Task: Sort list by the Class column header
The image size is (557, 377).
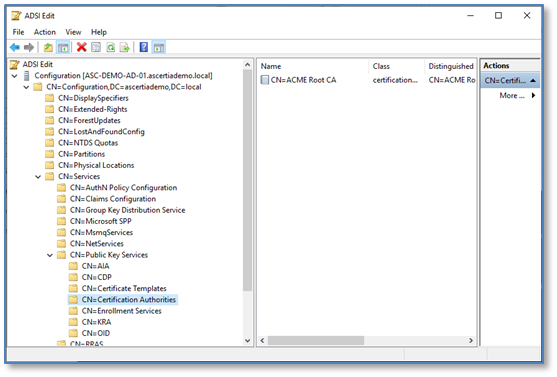Action: tap(381, 66)
